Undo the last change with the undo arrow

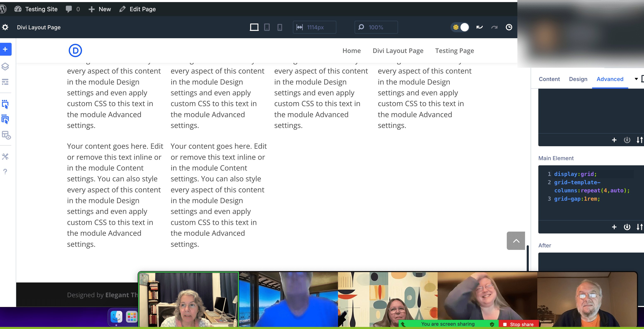(x=480, y=27)
